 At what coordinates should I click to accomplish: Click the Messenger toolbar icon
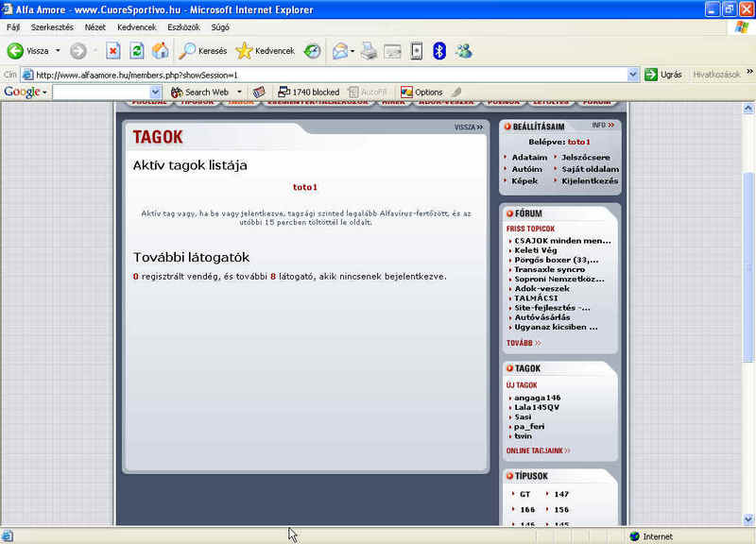(463, 51)
